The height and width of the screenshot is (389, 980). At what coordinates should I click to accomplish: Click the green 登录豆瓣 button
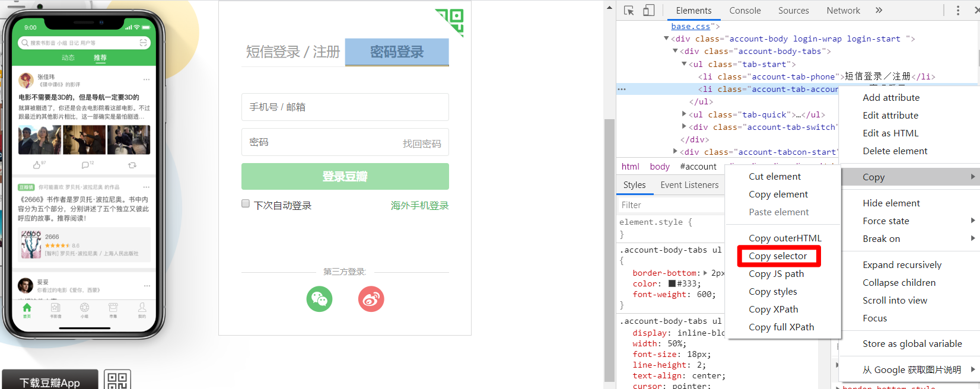pyautogui.click(x=345, y=177)
